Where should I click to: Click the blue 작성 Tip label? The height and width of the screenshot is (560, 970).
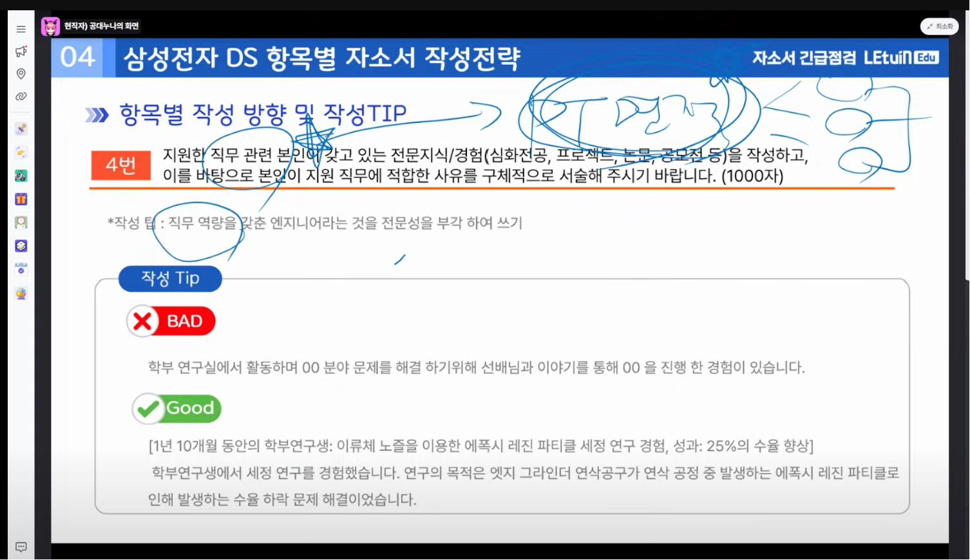[170, 278]
